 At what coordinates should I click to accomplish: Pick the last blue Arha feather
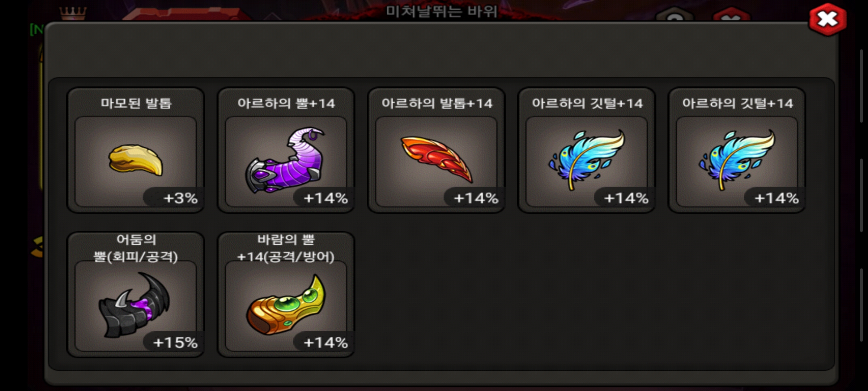737,159
